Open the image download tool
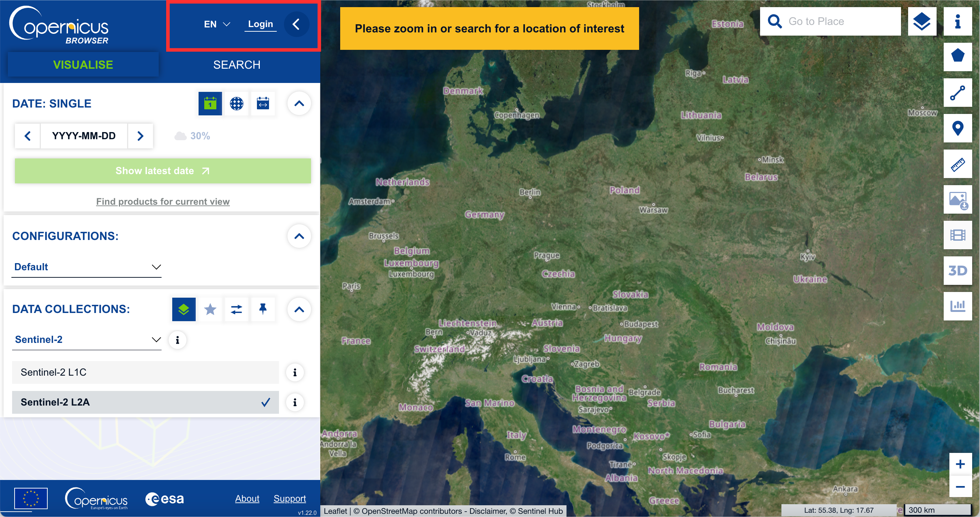This screenshot has width=980, height=517. pos(957,200)
